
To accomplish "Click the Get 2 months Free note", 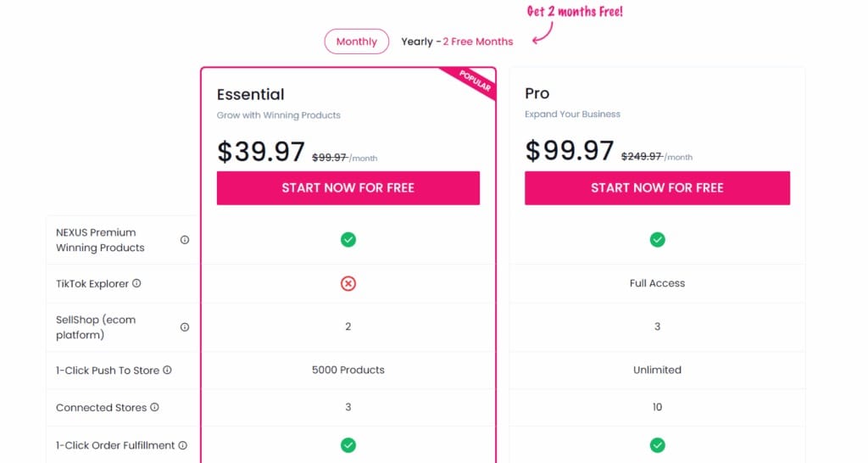I will [575, 12].
